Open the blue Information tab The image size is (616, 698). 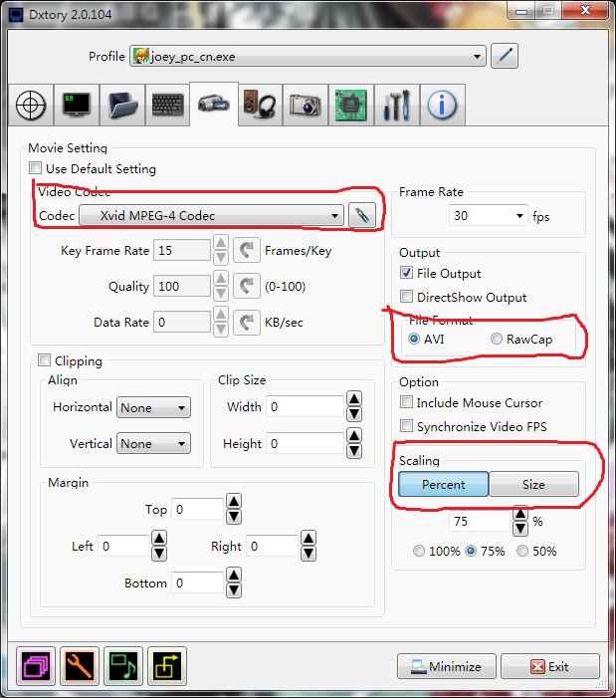pyautogui.click(x=443, y=106)
